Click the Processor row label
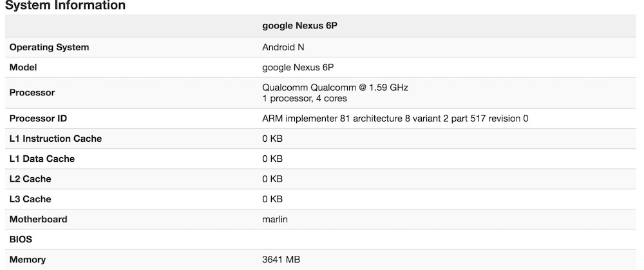644x270 pixels. point(32,92)
